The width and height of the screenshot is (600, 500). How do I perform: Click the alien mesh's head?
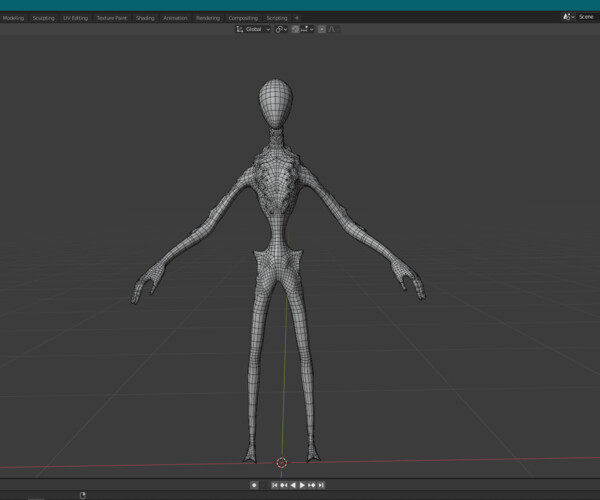pyautogui.click(x=275, y=103)
